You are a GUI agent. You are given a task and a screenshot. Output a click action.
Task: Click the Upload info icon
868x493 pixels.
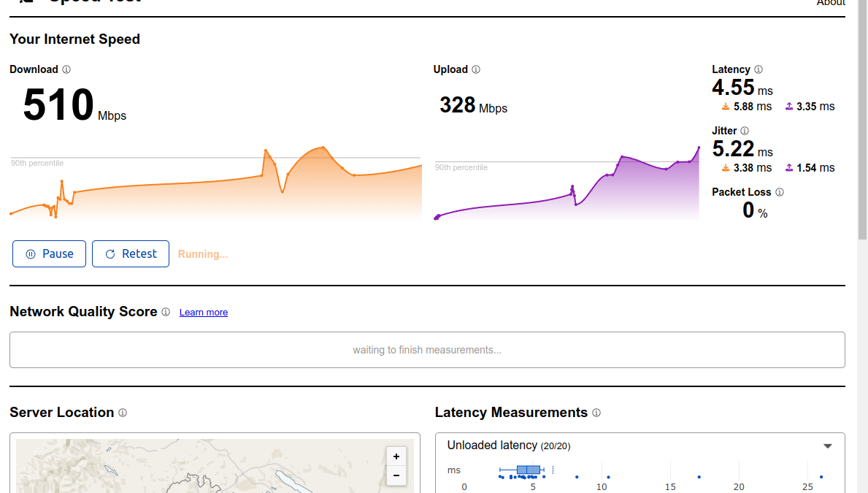(x=476, y=69)
